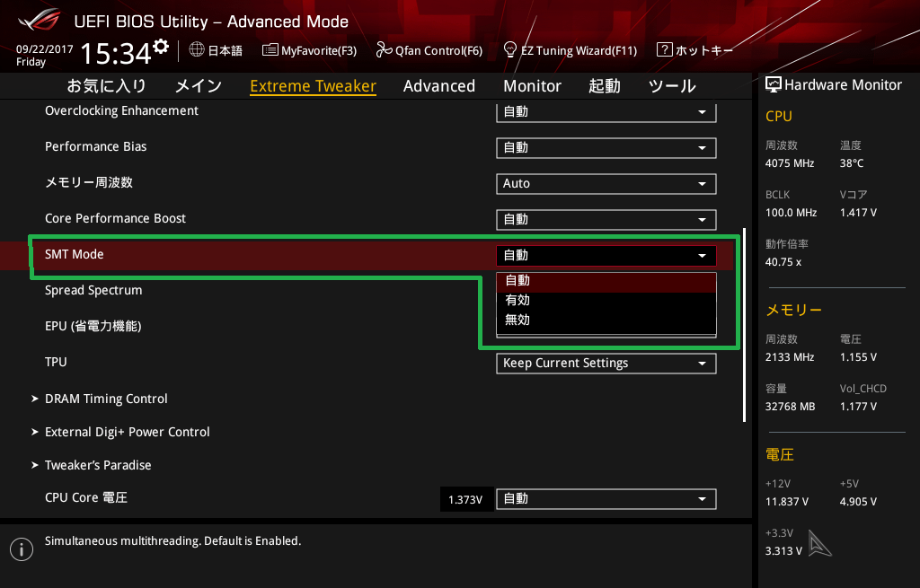Open Overclocking Enhancement dropdown

[x=606, y=111]
